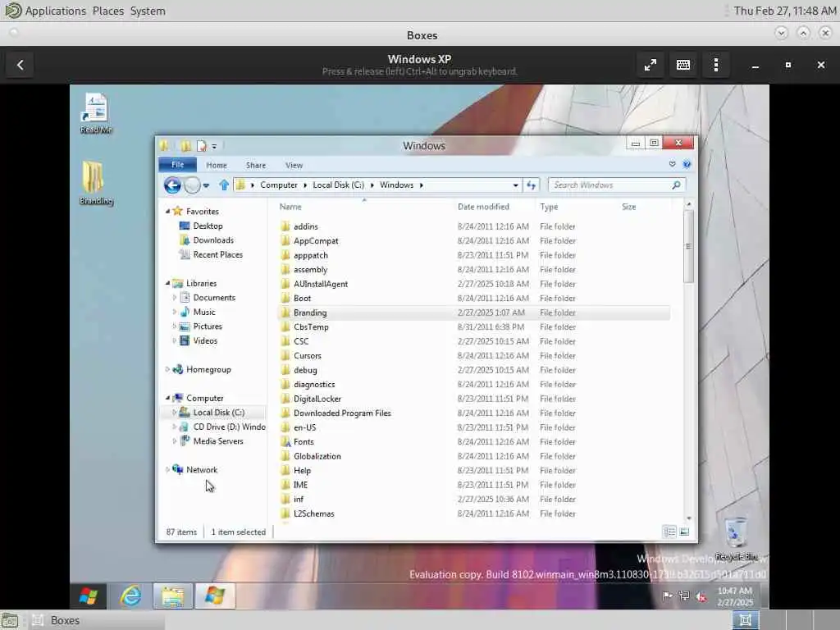Image resolution: width=840 pixels, height=630 pixels.
Task: Expand the Homegroup tree node
Action: point(167,369)
